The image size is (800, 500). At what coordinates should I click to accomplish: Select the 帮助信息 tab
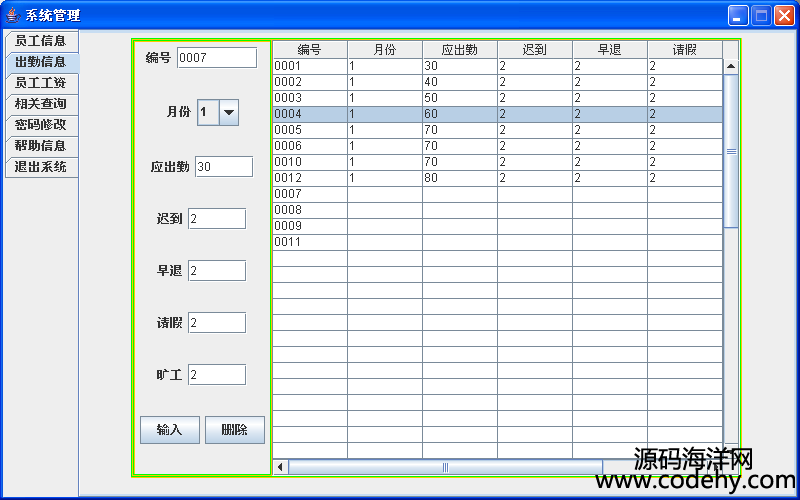tap(41, 146)
